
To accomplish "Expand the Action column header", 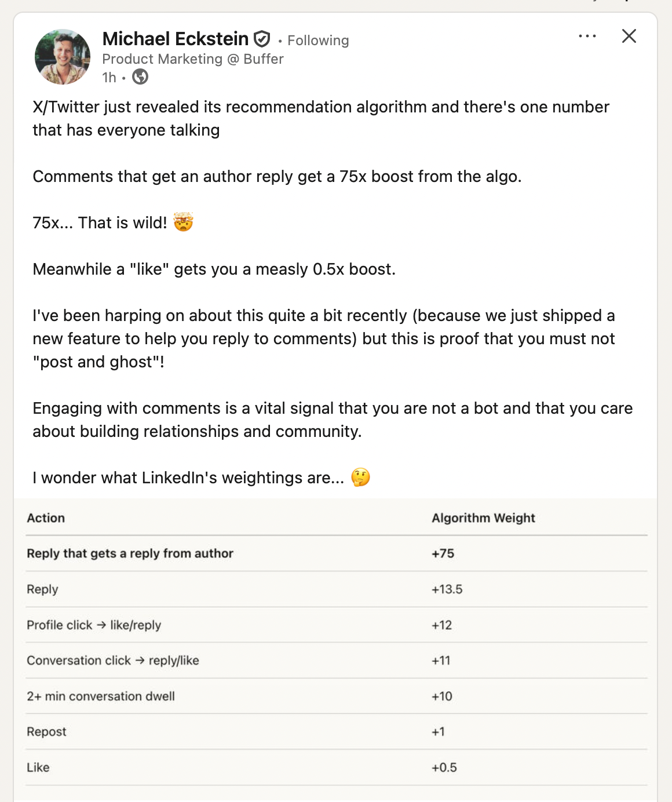I will (46, 517).
